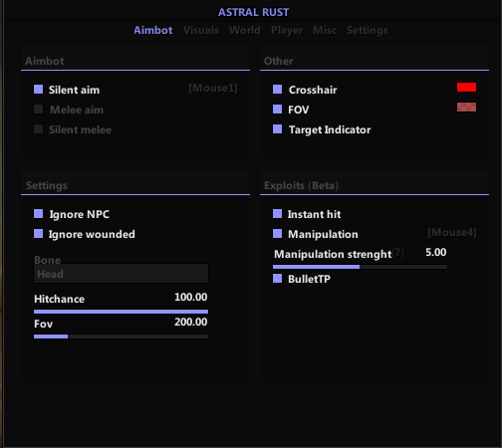Click the Silent aim [Mouse1] keybind
This screenshot has height=448, width=502.
click(x=213, y=89)
